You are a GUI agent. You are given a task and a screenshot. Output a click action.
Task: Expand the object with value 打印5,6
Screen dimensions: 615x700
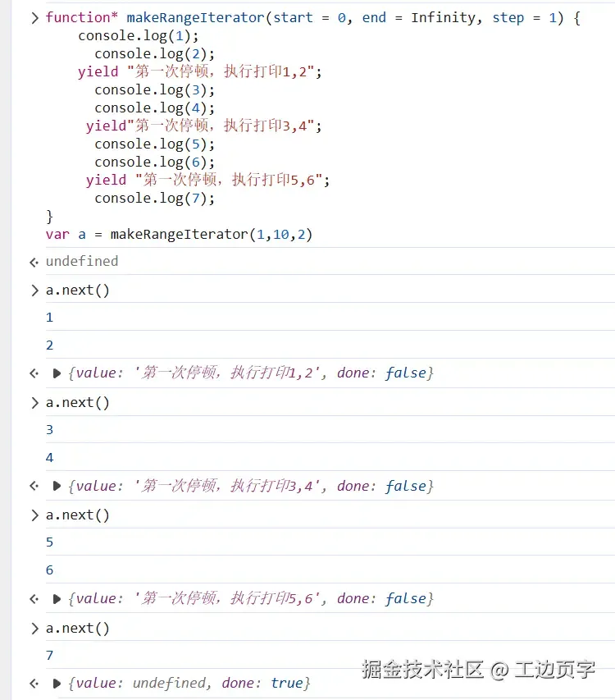(x=57, y=599)
